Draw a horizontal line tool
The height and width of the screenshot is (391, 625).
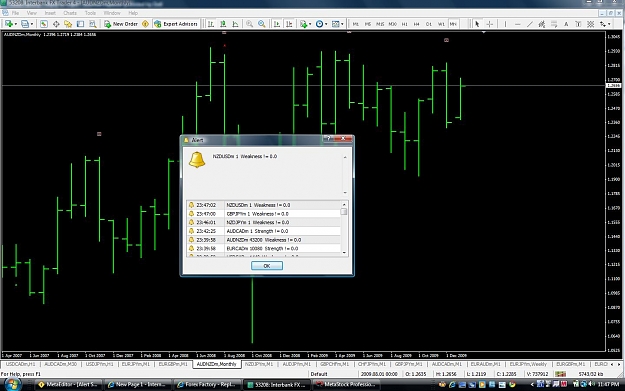pyautogui.click(x=517, y=24)
